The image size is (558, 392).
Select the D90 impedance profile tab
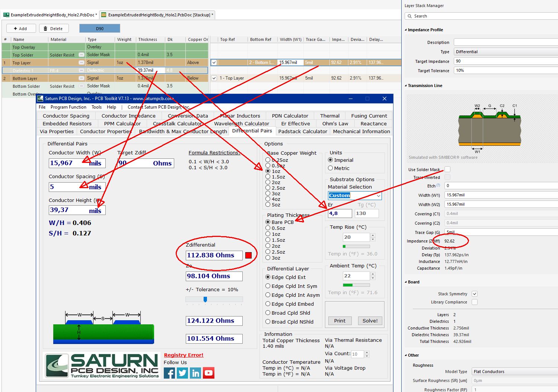pos(100,29)
